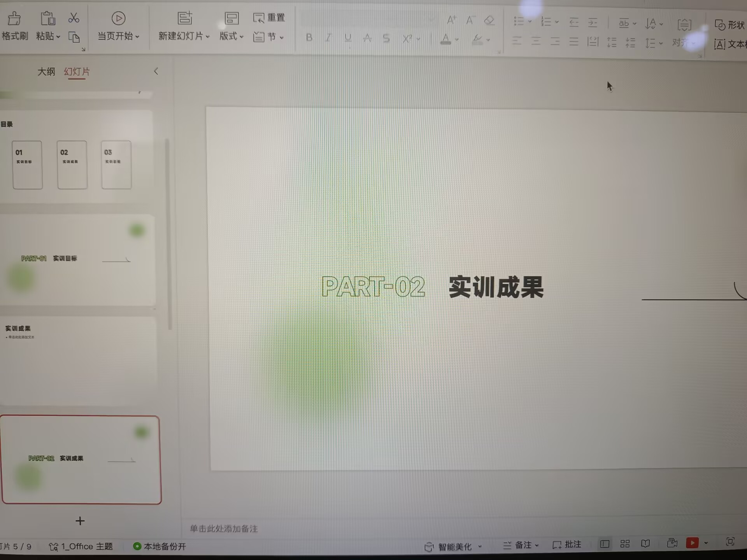Screen dimensions: 747x560
Task: Open the Layout (版式) dropdown
Action: [x=231, y=37]
